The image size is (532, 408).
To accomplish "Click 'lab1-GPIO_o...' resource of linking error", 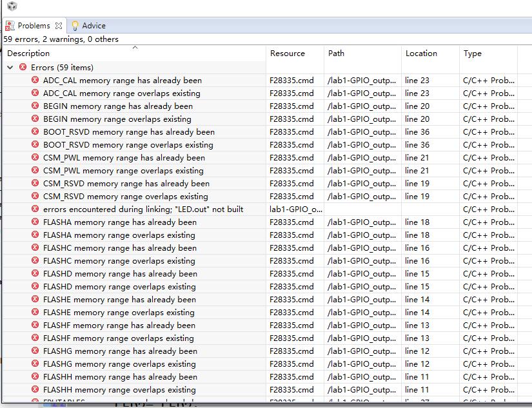I will click(296, 209).
